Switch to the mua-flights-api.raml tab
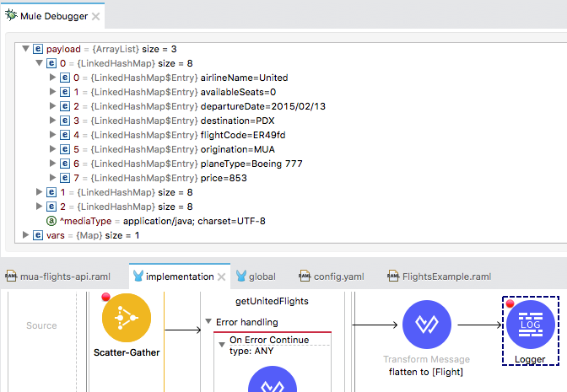This screenshot has width=567, height=392. pos(58,277)
